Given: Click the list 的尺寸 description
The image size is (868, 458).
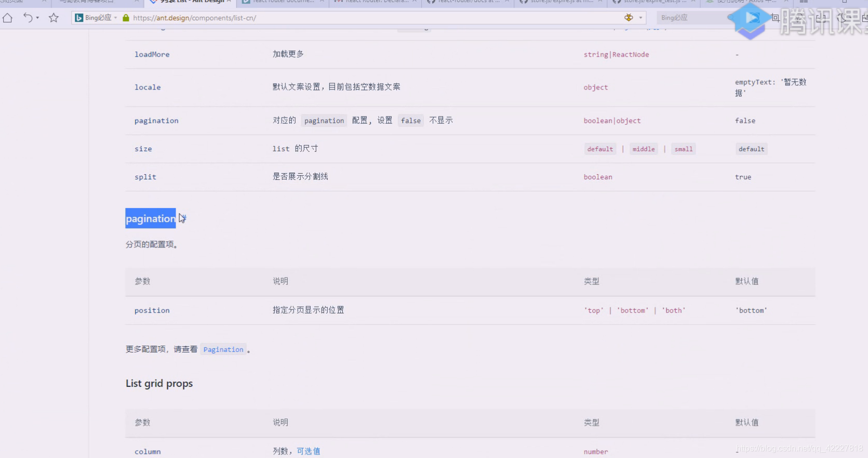Looking at the screenshot, I should point(295,149).
